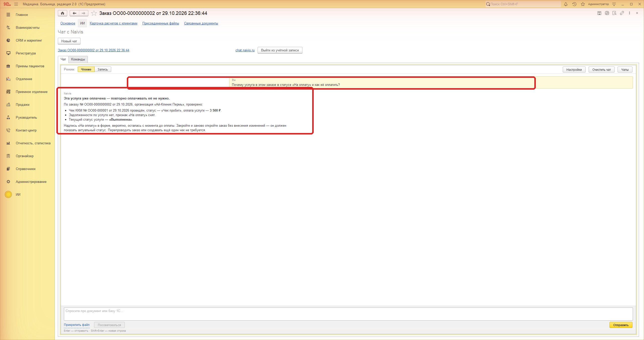This screenshot has height=340, width=644.
Task: Open Администрирование gear section
Action: click(27, 182)
